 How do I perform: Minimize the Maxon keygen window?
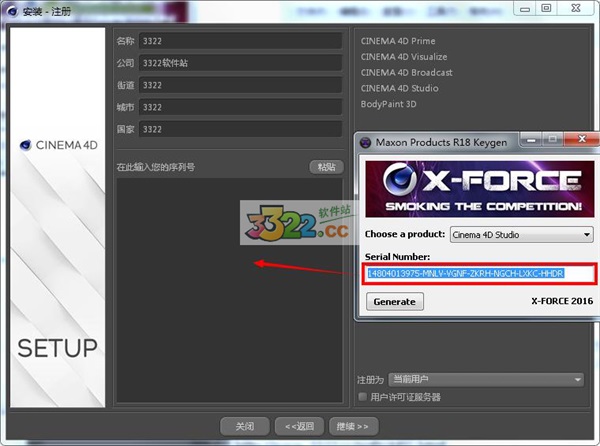pyautogui.click(x=531, y=140)
